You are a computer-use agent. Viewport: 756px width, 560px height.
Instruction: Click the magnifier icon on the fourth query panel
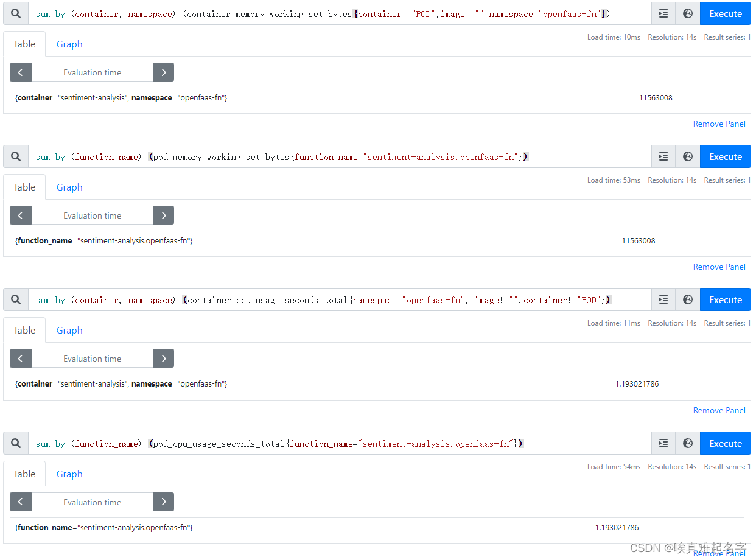coord(15,443)
